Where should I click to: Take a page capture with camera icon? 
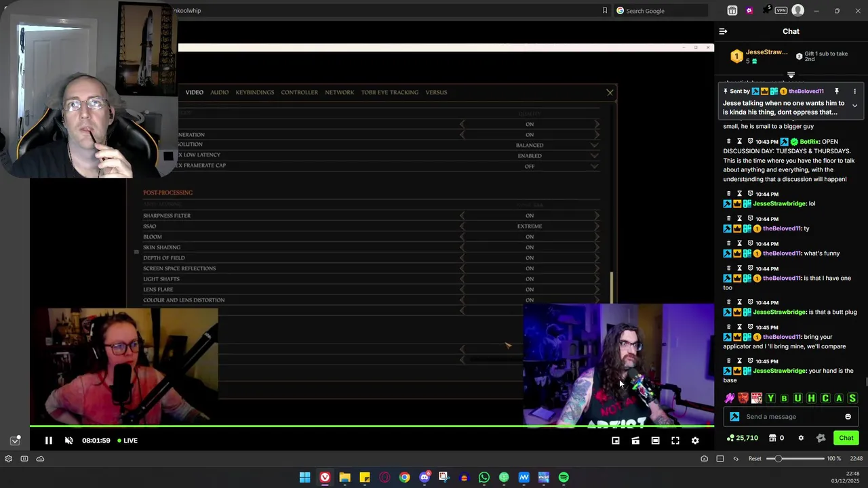click(x=705, y=459)
